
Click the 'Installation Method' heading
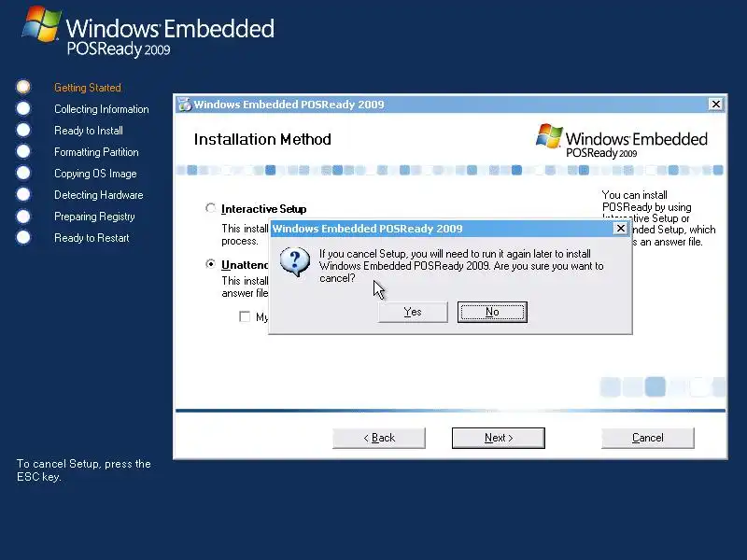(262, 139)
